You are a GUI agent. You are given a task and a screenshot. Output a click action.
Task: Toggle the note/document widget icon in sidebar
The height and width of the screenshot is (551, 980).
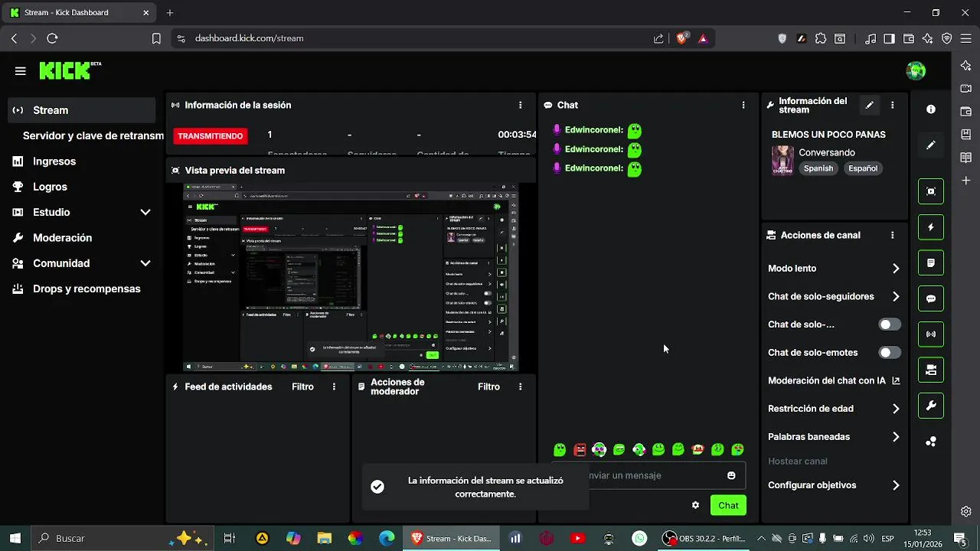pyautogui.click(x=931, y=262)
